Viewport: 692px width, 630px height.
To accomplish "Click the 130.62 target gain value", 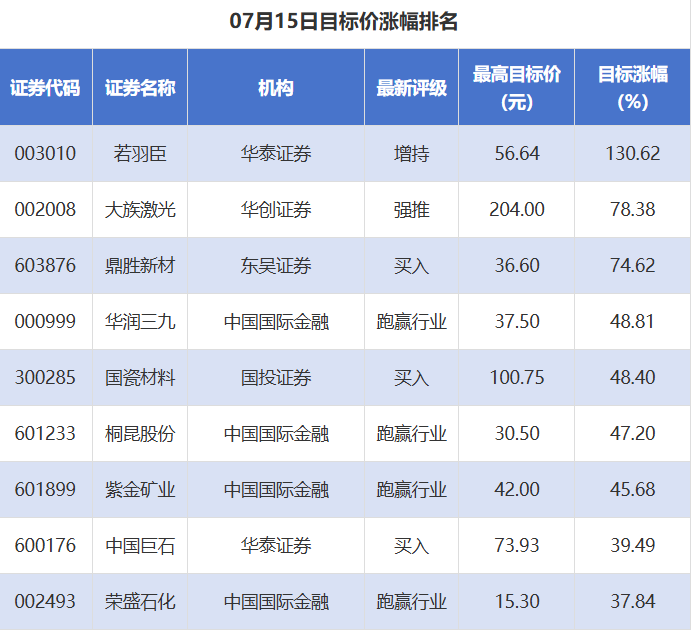I will point(633,154).
